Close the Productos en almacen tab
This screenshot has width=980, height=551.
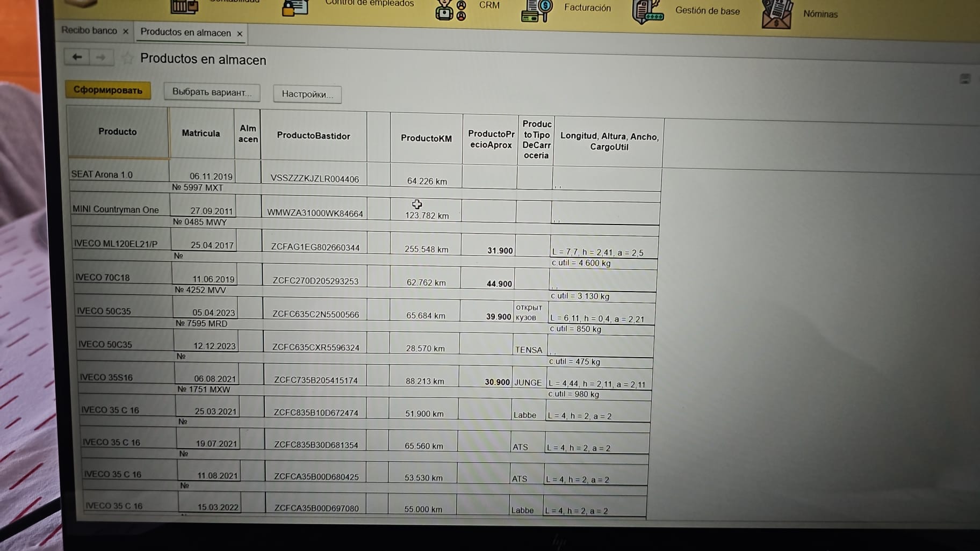coord(240,34)
